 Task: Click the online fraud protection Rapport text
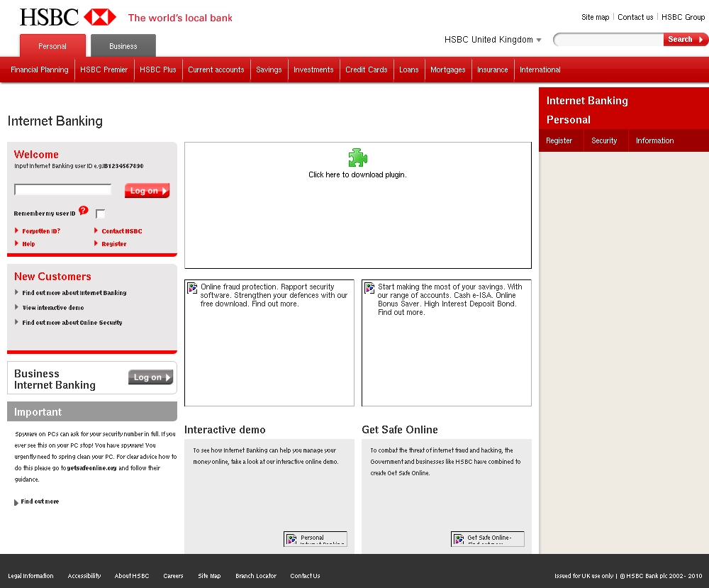point(274,295)
